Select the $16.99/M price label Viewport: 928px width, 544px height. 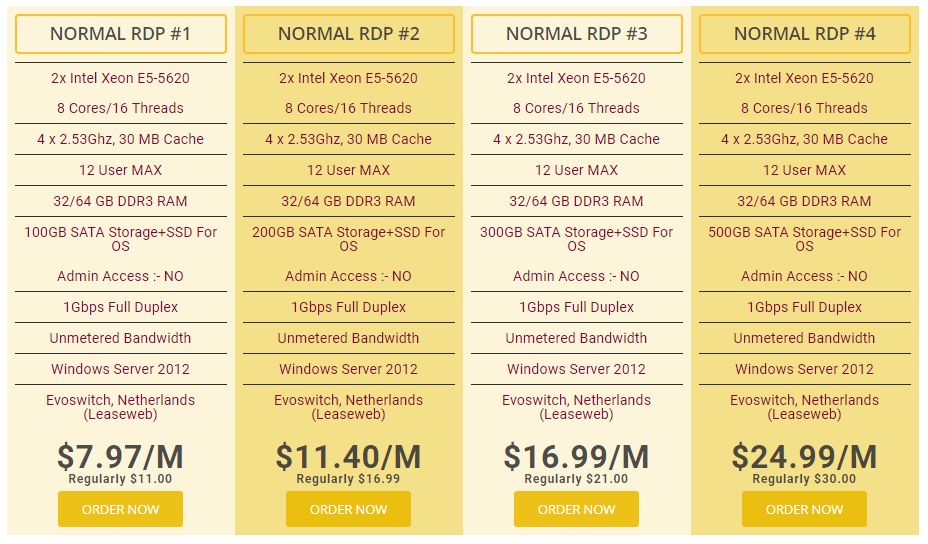pyautogui.click(x=576, y=456)
